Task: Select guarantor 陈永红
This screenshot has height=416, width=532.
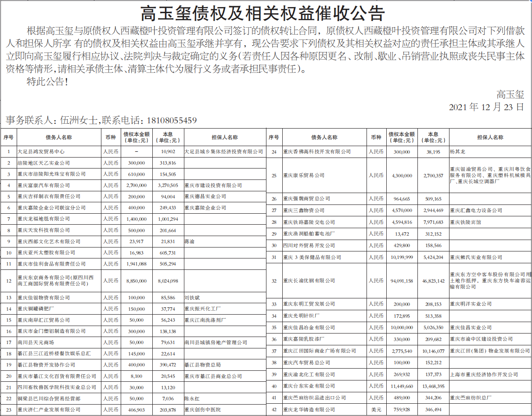Action: point(192,399)
